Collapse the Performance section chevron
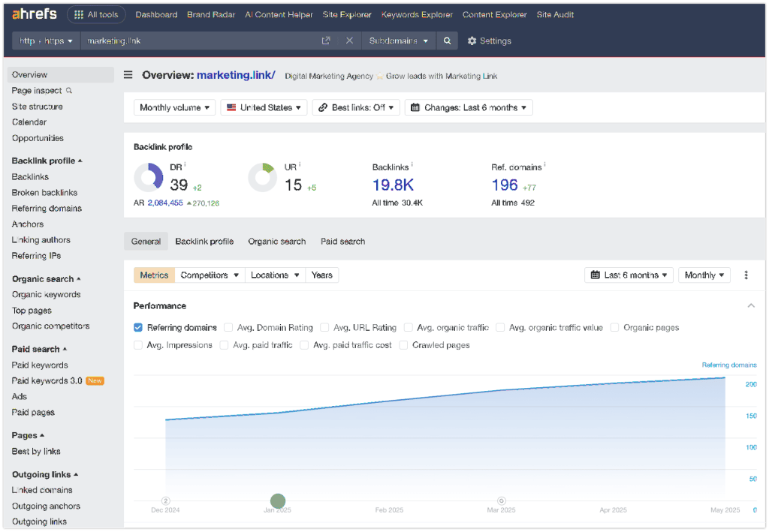The height and width of the screenshot is (532, 769). pyautogui.click(x=751, y=305)
